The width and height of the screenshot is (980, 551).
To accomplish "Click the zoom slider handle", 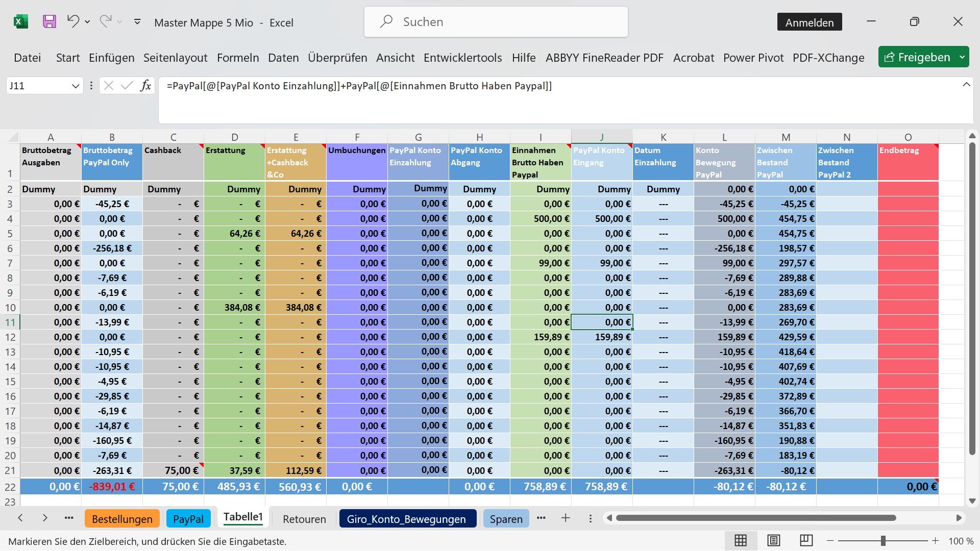I will click(x=883, y=541).
